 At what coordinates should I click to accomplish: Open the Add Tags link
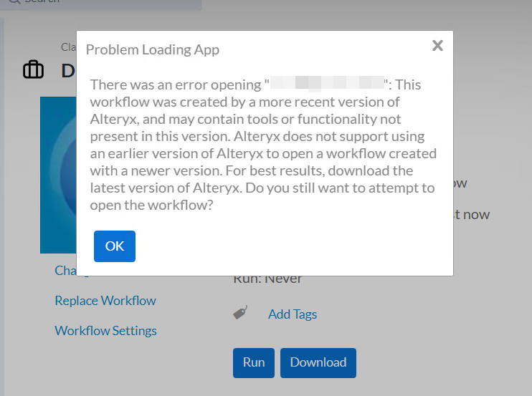click(292, 314)
